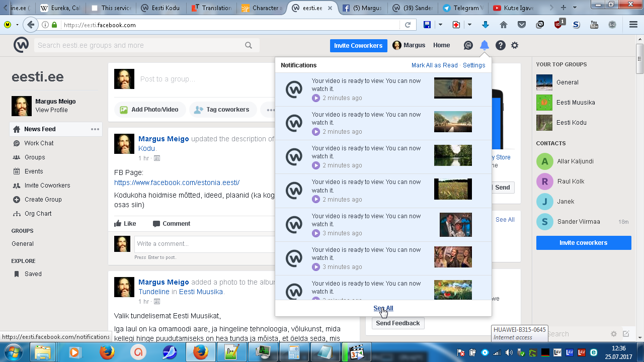Open the File Explorer taskbar icon
The image size is (644, 362).
[44, 352]
